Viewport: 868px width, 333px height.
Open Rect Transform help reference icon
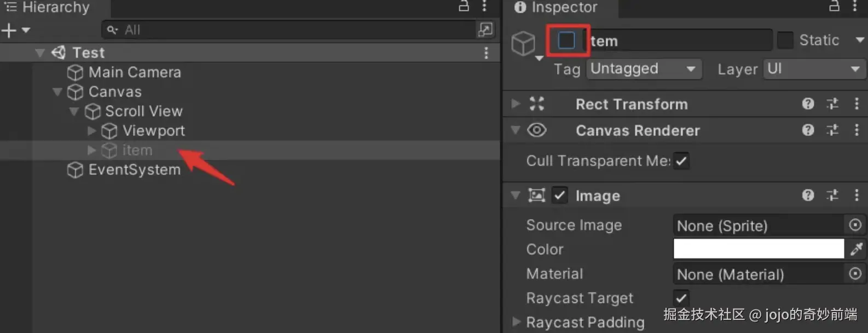pyautogui.click(x=808, y=104)
